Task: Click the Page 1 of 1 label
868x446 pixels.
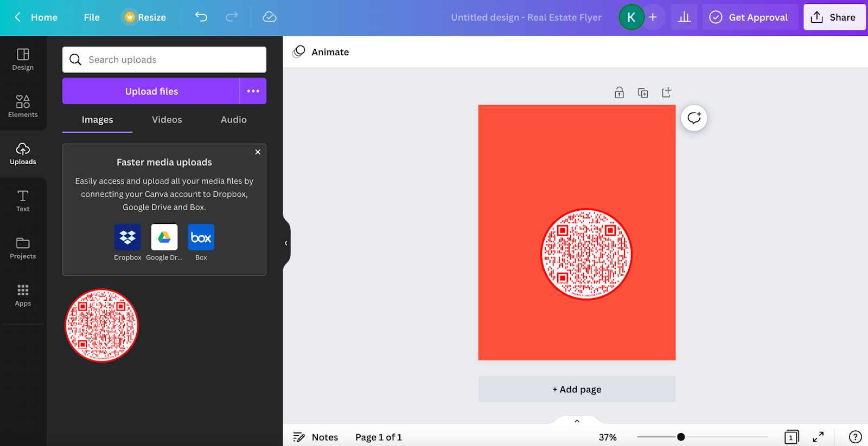Action: click(x=379, y=437)
